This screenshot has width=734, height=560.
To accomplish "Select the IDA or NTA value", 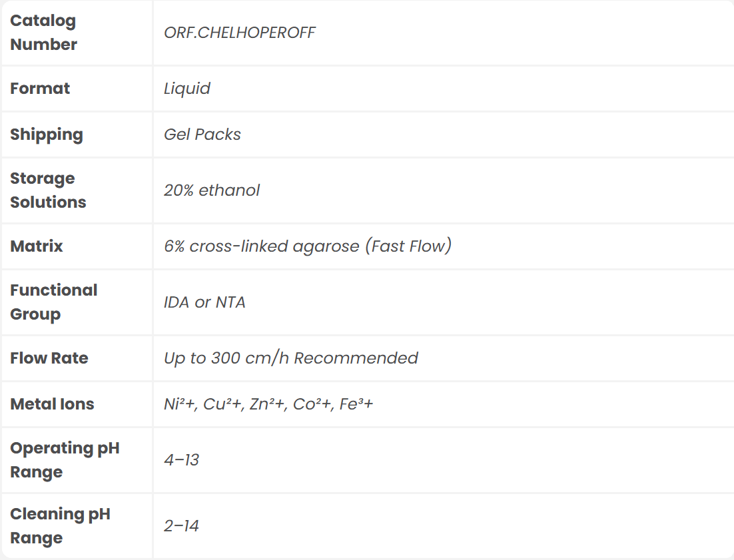I will coord(204,302).
